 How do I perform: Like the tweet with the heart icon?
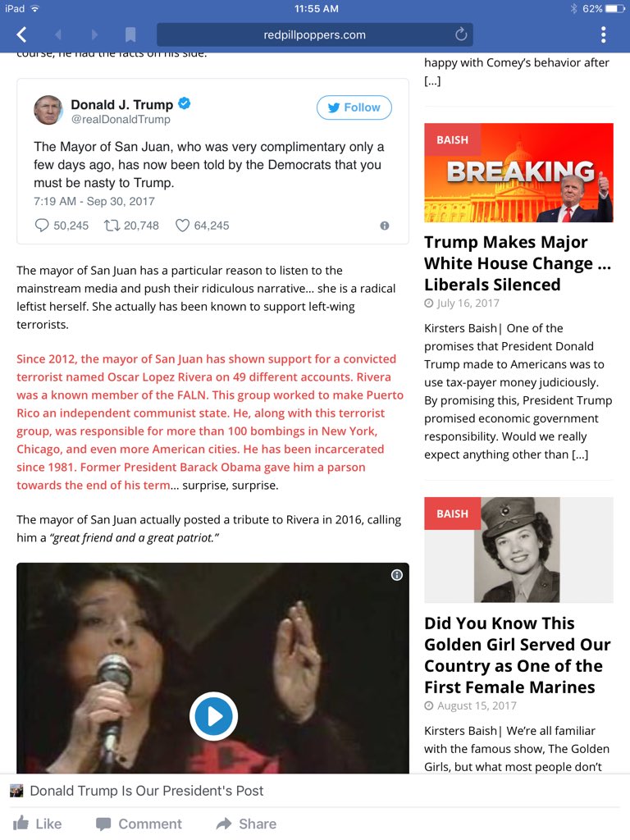tap(183, 226)
